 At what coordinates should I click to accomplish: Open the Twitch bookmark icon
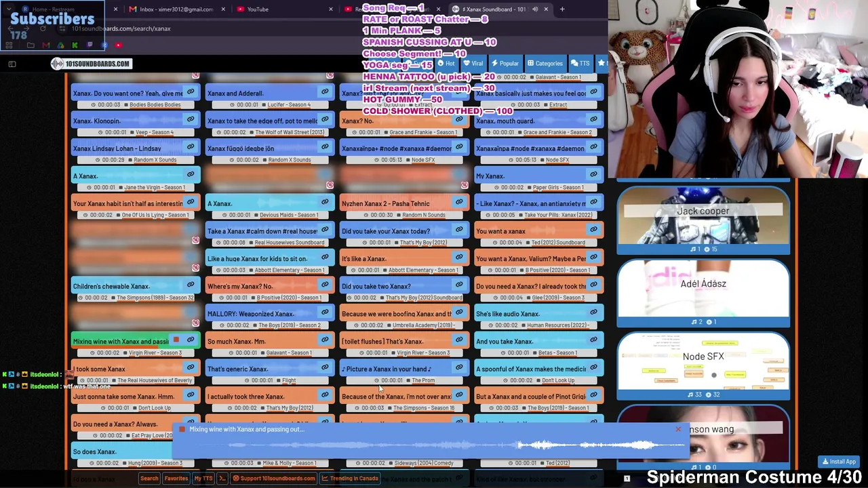pyautogui.click(x=90, y=45)
